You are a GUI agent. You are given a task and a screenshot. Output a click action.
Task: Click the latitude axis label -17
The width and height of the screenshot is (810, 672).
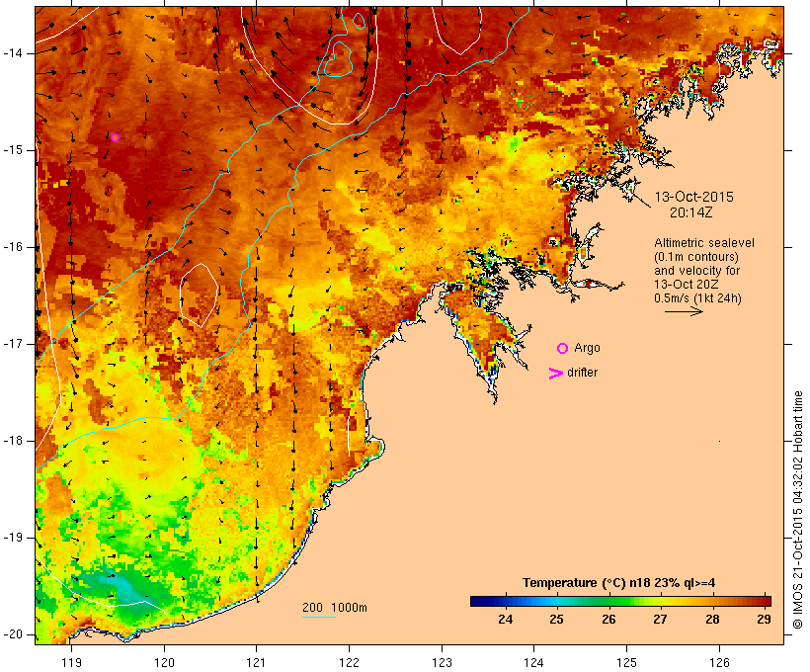tap(12, 344)
